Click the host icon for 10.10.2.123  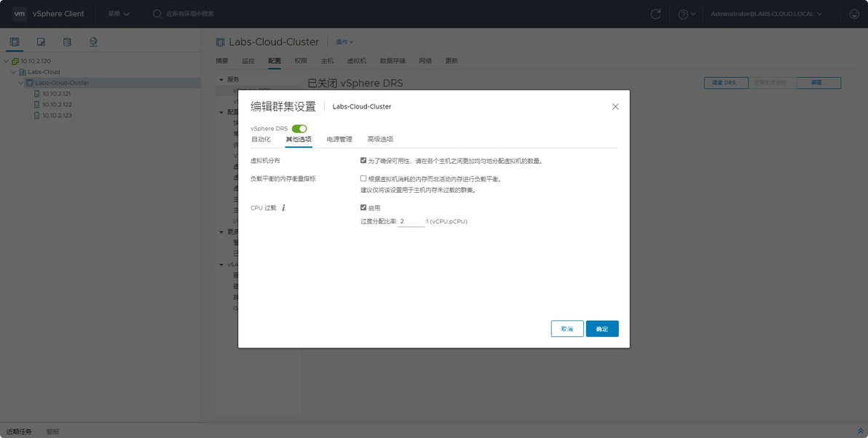pos(37,116)
